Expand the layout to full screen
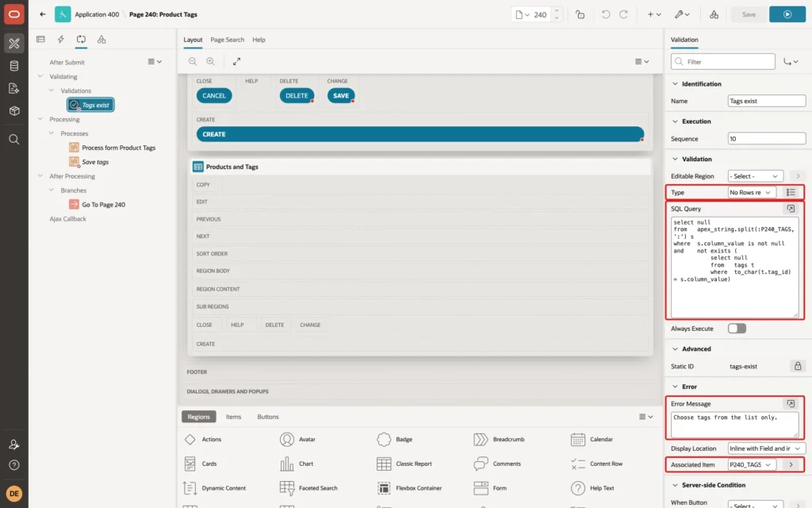Screen dimensions: 812x508 236,61
